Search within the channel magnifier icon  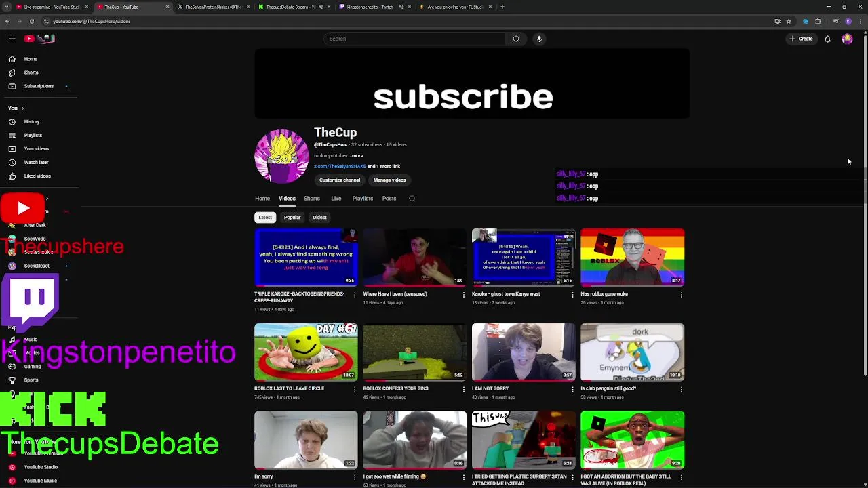coord(412,199)
